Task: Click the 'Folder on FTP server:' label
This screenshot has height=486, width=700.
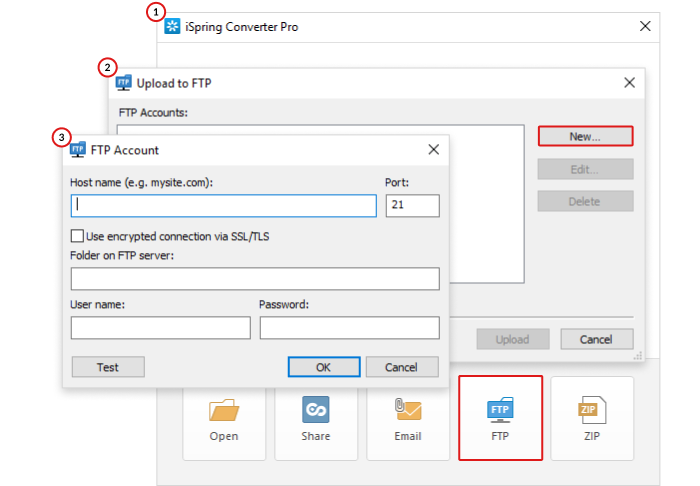Action: [122, 255]
